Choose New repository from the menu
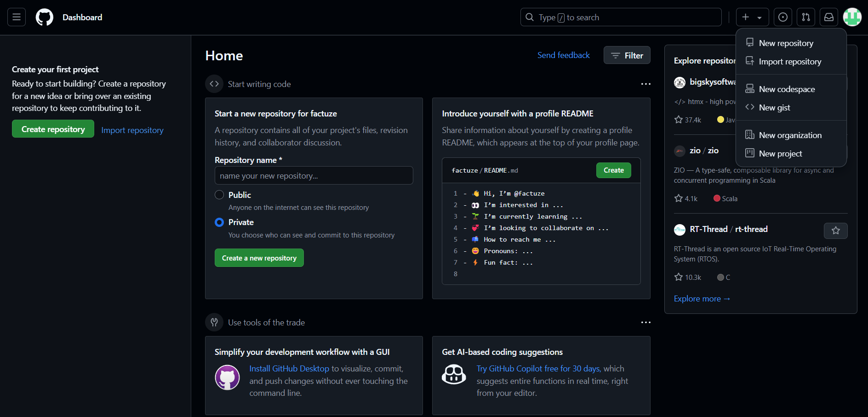The height and width of the screenshot is (417, 868). point(786,43)
